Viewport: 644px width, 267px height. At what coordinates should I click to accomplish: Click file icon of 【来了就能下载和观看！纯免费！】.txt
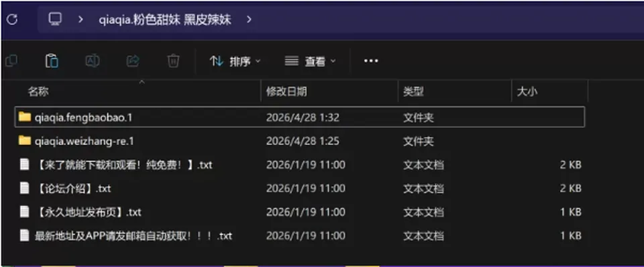[x=25, y=164]
